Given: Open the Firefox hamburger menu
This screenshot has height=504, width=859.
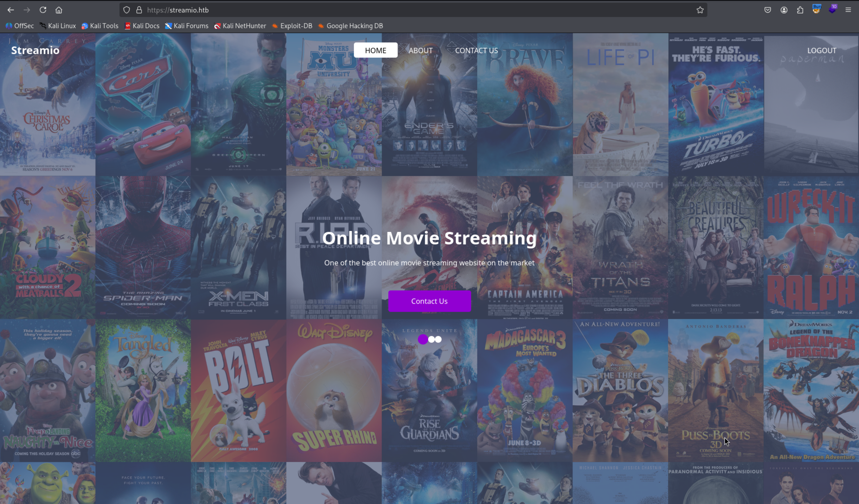Looking at the screenshot, I should click(848, 10).
